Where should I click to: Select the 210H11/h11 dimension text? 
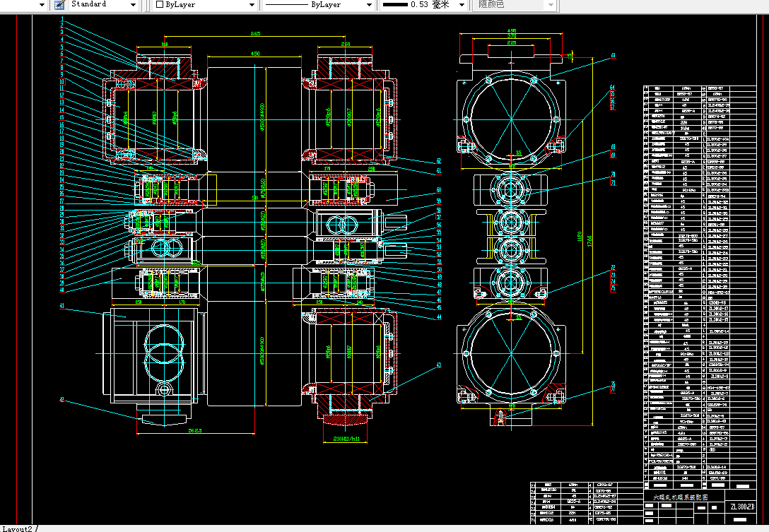347,439
